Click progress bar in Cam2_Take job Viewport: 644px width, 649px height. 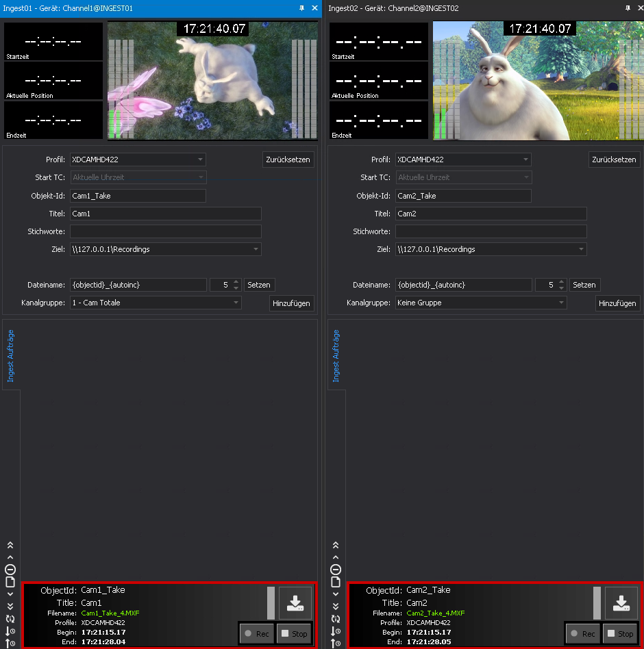point(597,603)
